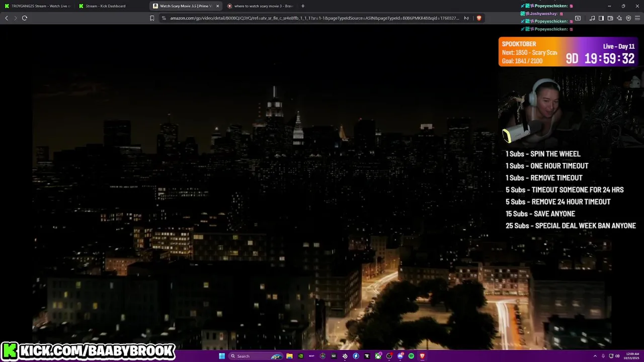Open the browser hamburger menu
The image size is (644, 362).
(637, 18)
